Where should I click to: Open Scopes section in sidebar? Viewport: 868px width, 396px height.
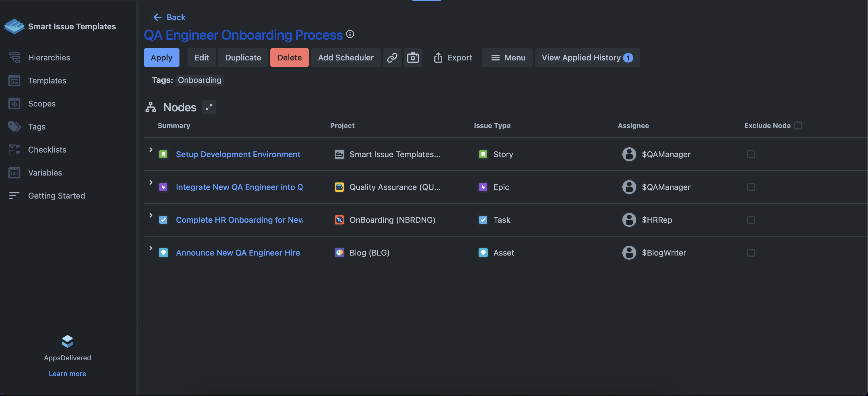(42, 104)
